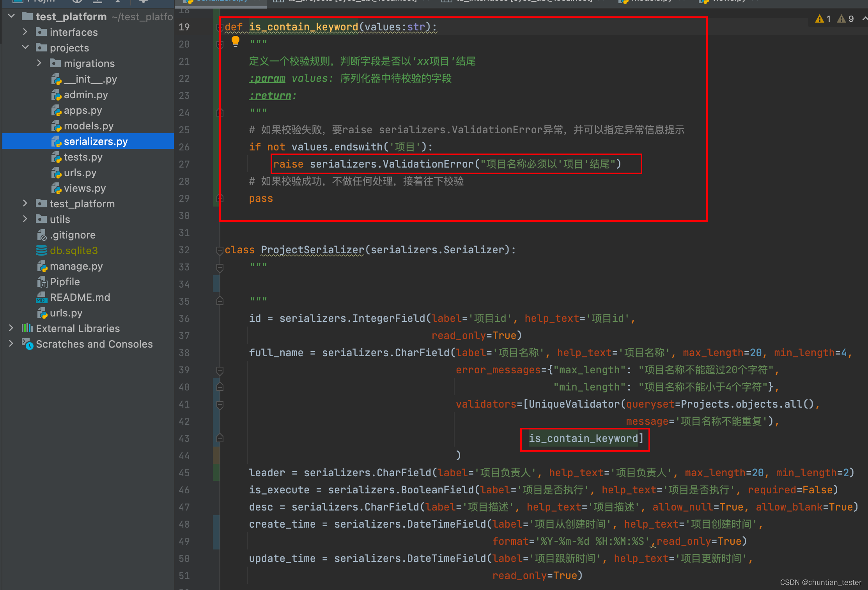The width and height of the screenshot is (868, 590).
Task: Click the locate-file target icon in Project toolbar
Action: point(77,1)
